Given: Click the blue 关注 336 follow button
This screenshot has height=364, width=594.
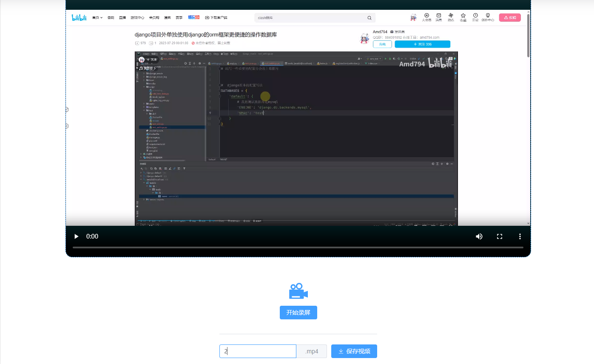Looking at the screenshot, I should point(422,44).
